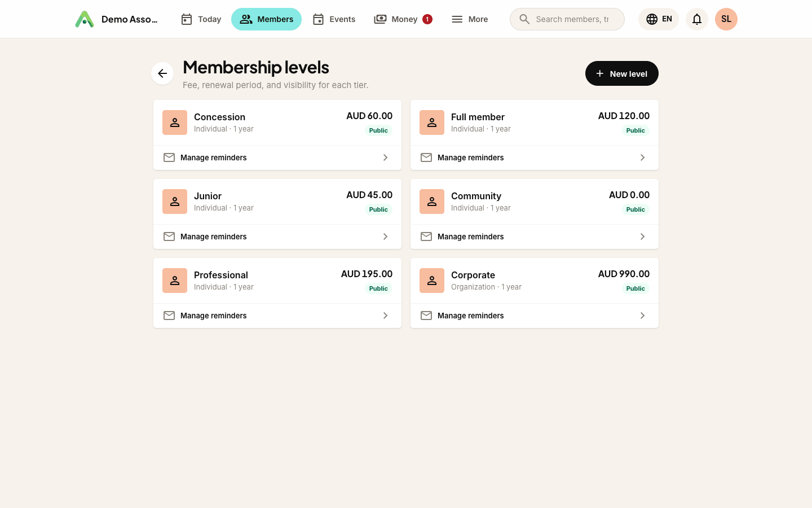
Task: Expand Community reminders chevron
Action: click(643, 237)
